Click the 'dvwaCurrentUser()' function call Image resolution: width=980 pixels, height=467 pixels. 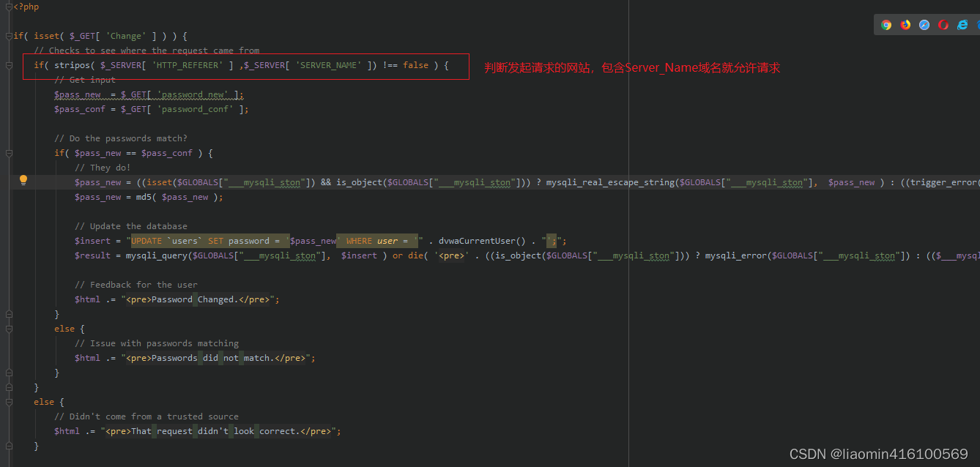[483, 241]
